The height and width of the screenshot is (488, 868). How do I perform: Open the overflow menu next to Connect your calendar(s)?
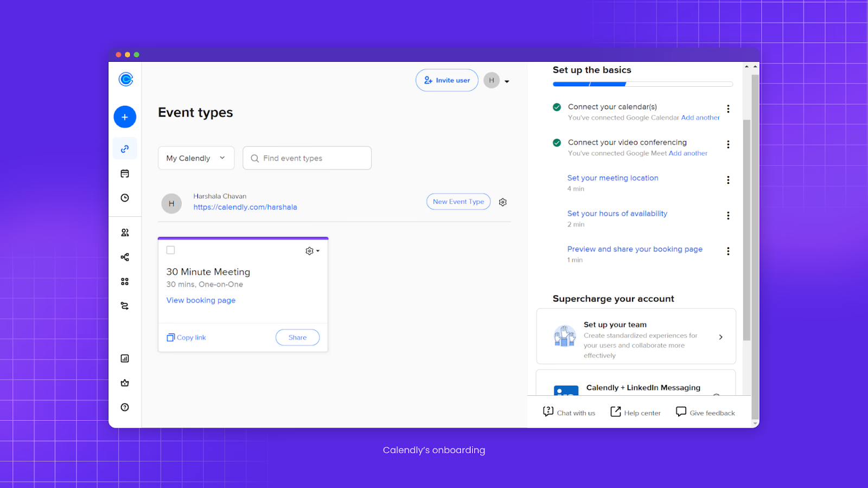728,108
